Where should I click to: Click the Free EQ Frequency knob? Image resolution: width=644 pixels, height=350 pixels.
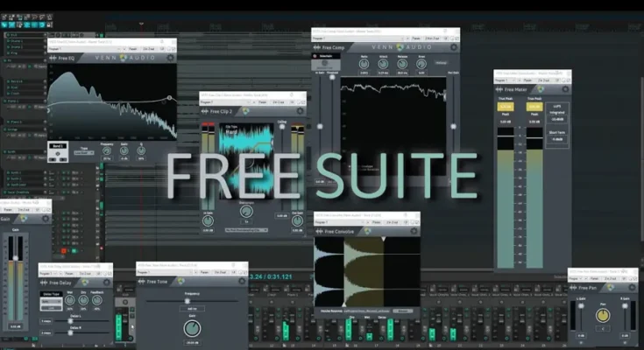coord(107,151)
